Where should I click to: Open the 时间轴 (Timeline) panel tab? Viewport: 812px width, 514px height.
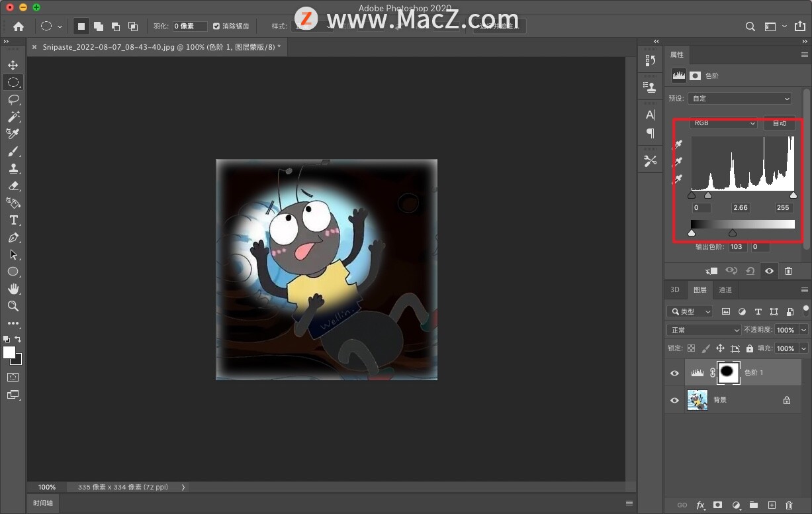pos(43,503)
